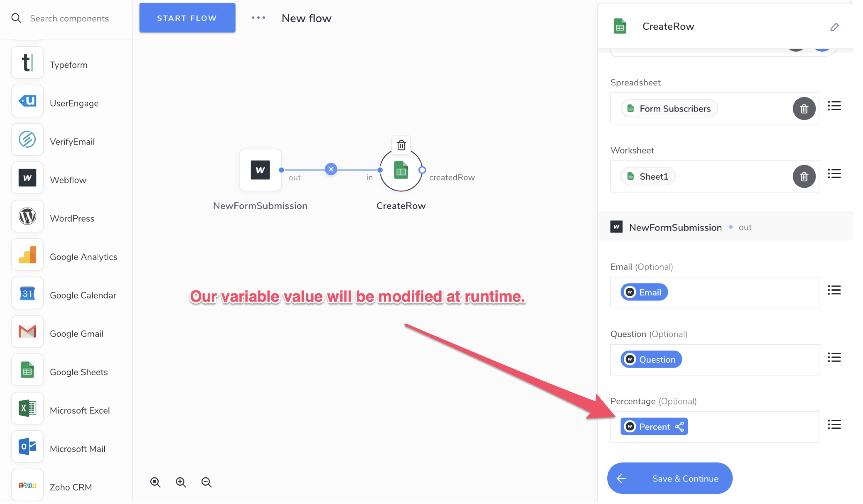Expand variable list for Email field
The image size is (863, 504).
coord(834,290)
